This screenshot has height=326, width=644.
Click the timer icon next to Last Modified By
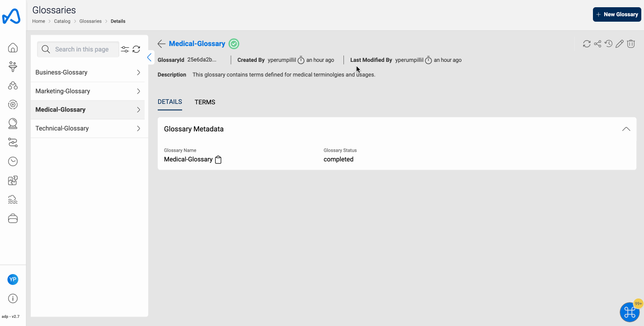click(428, 60)
